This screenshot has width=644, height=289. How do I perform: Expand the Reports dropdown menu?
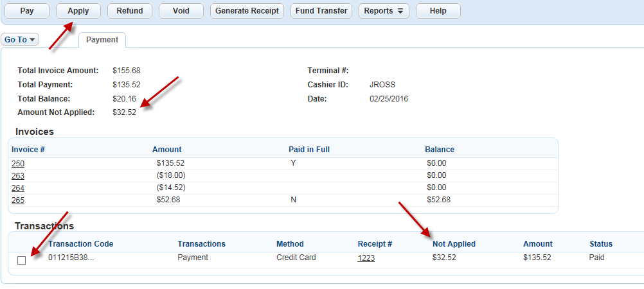pyautogui.click(x=384, y=11)
